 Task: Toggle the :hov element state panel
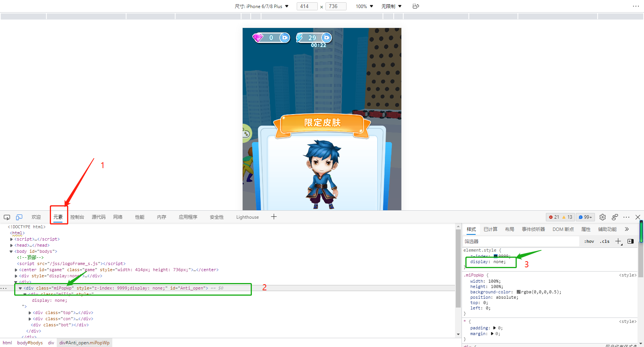click(589, 241)
